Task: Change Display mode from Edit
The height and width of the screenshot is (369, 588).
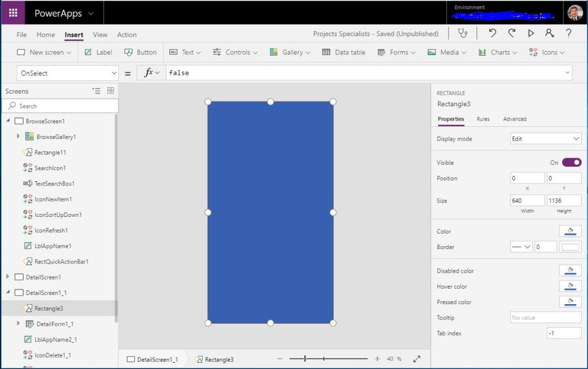Action: coord(545,138)
